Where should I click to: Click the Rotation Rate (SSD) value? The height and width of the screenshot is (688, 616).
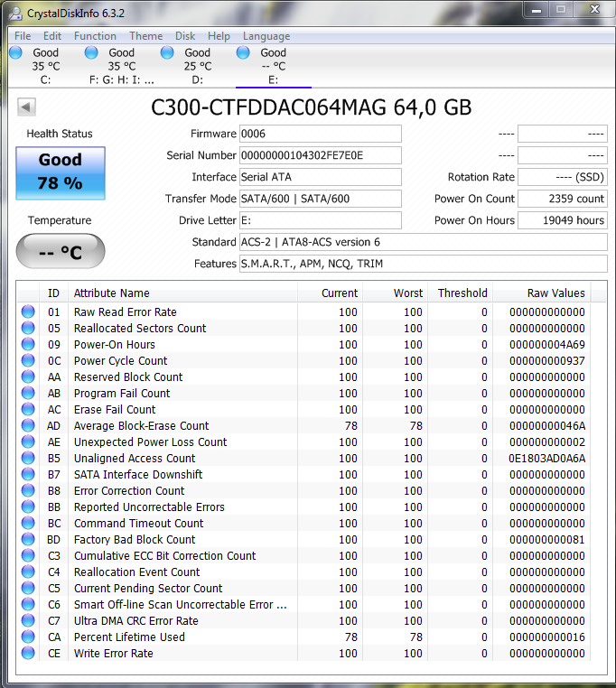click(x=563, y=177)
